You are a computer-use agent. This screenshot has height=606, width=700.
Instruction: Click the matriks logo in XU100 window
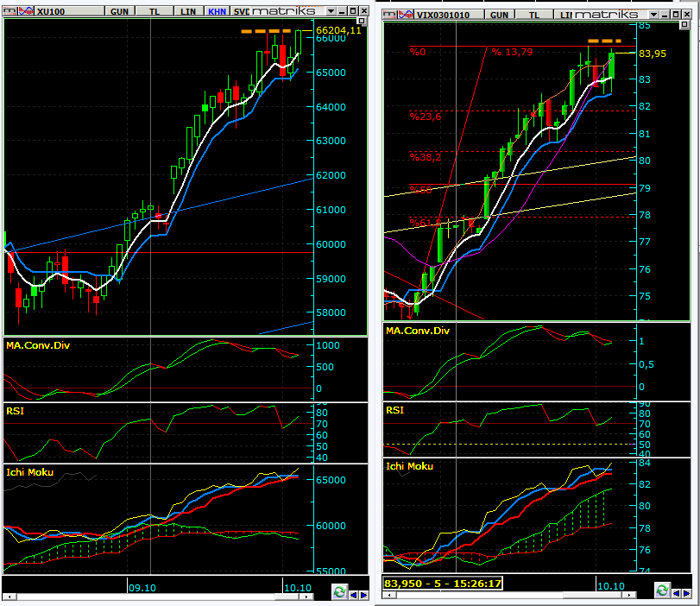pos(289,11)
